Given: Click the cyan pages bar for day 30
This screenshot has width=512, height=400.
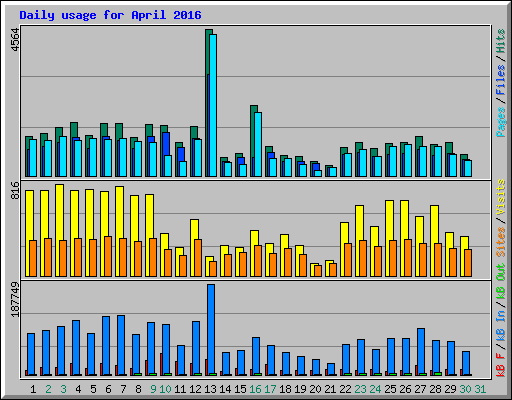Looking at the screenshot, I should (x=468, y=168).
